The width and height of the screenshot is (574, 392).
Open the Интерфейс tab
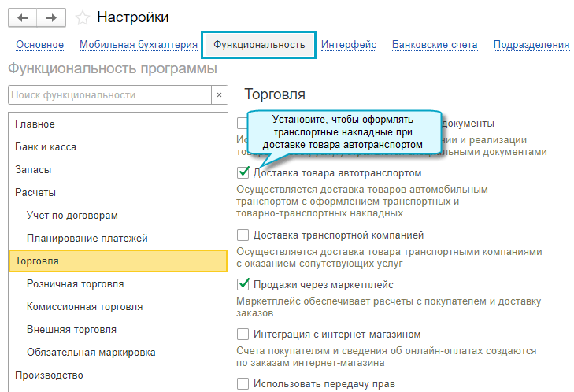tap(348, 45)
